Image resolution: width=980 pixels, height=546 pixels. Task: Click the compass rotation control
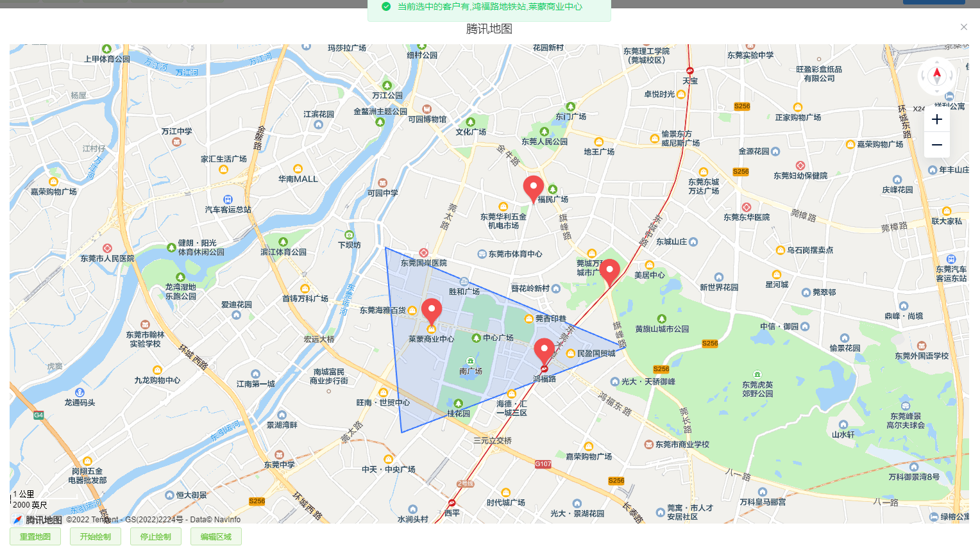pyautogui.click(x=937, y=76)
